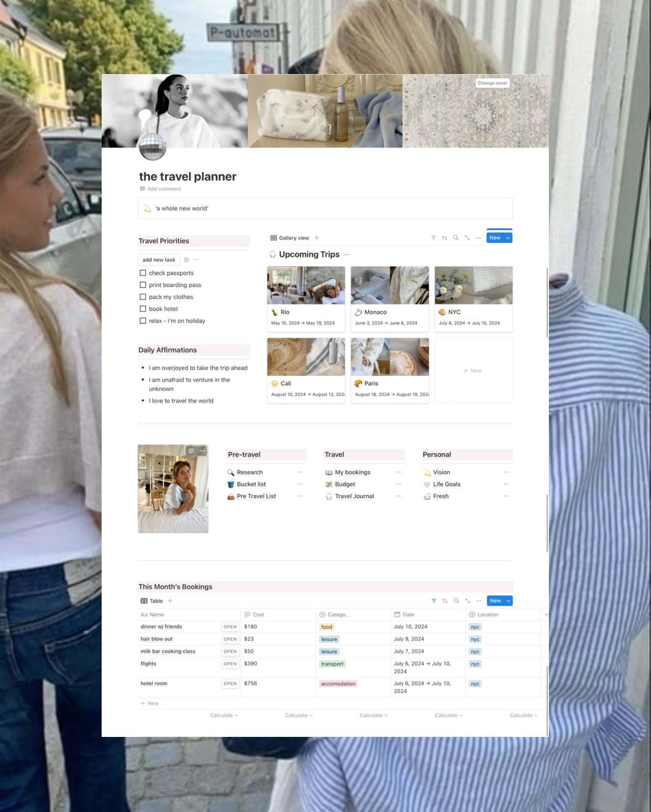Open the Bucket list page link

251,484
